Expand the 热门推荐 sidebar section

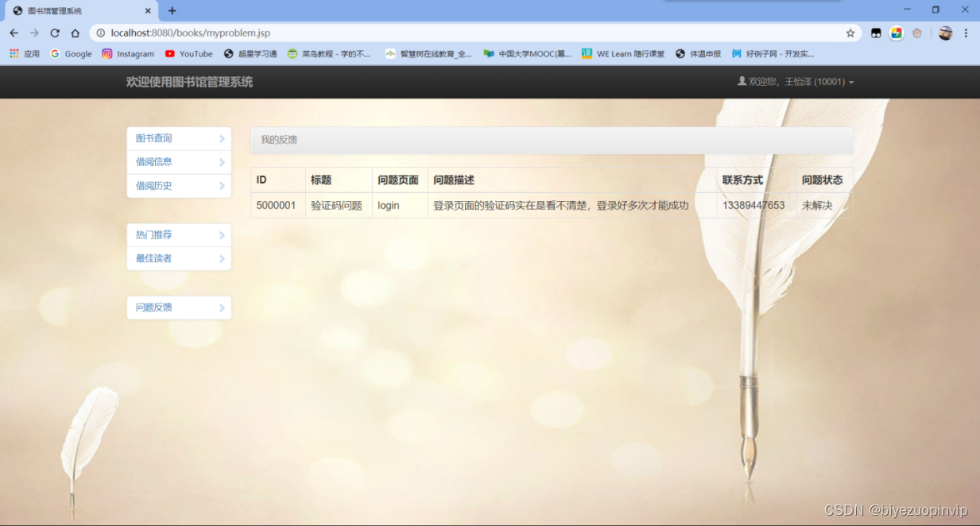178,234
